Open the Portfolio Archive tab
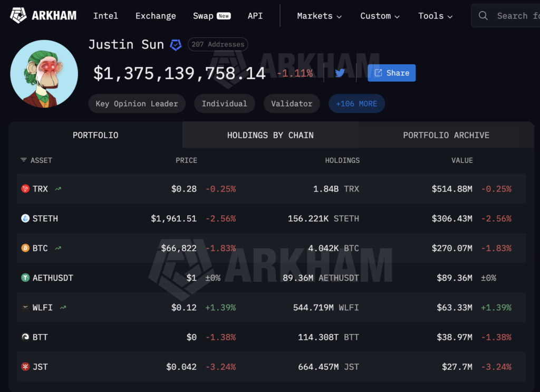Viewport: 540px width, 392px height. coord(446,135)
